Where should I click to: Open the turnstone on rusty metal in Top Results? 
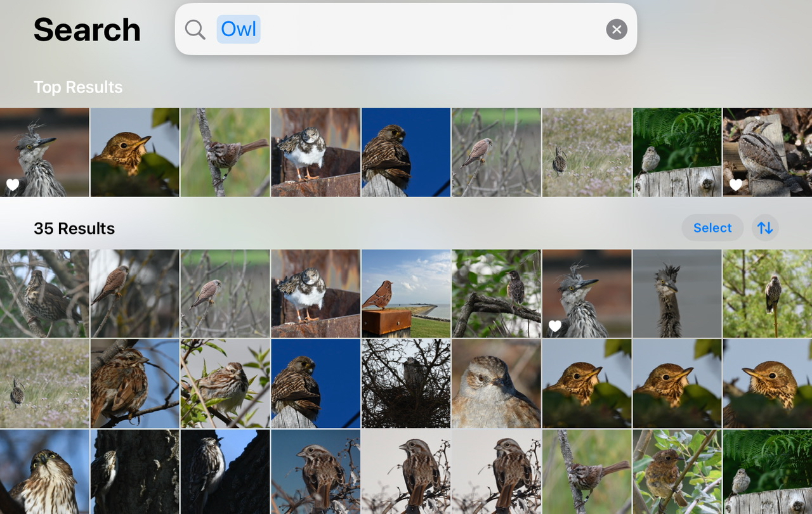[316, 152]
